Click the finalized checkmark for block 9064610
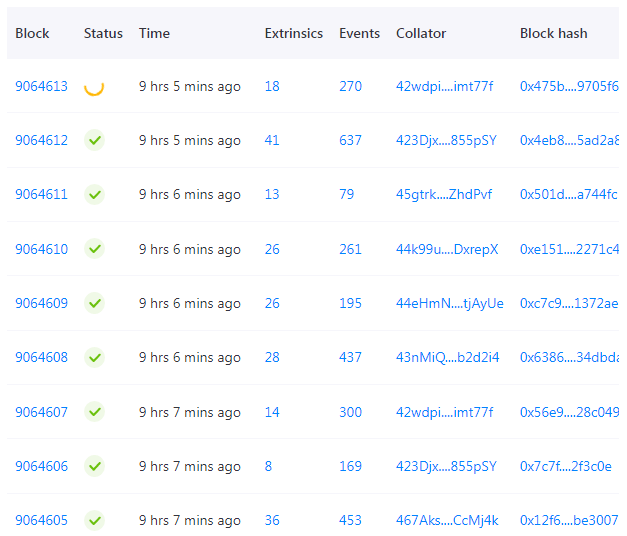 pos(94,249)
